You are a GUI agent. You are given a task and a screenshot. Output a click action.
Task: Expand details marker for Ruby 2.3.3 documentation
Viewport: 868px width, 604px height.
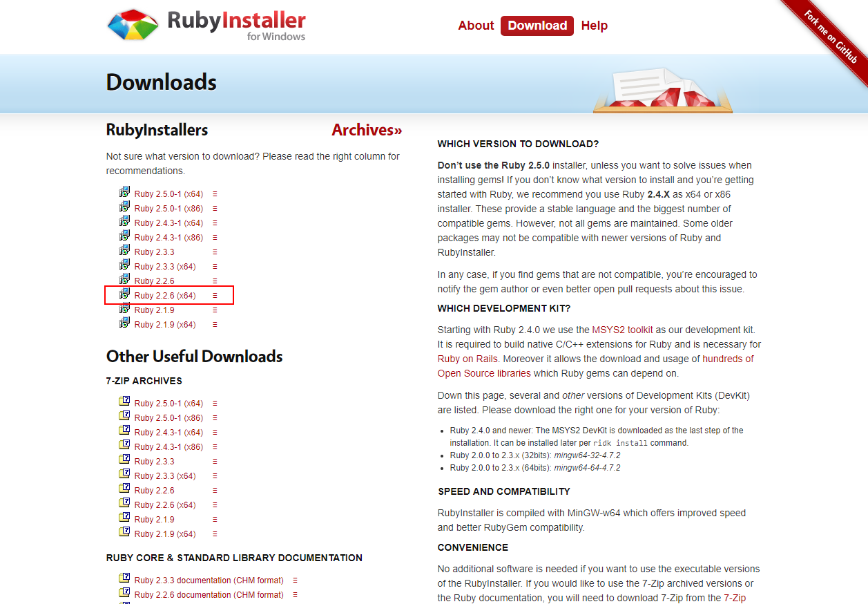[295, 581]
